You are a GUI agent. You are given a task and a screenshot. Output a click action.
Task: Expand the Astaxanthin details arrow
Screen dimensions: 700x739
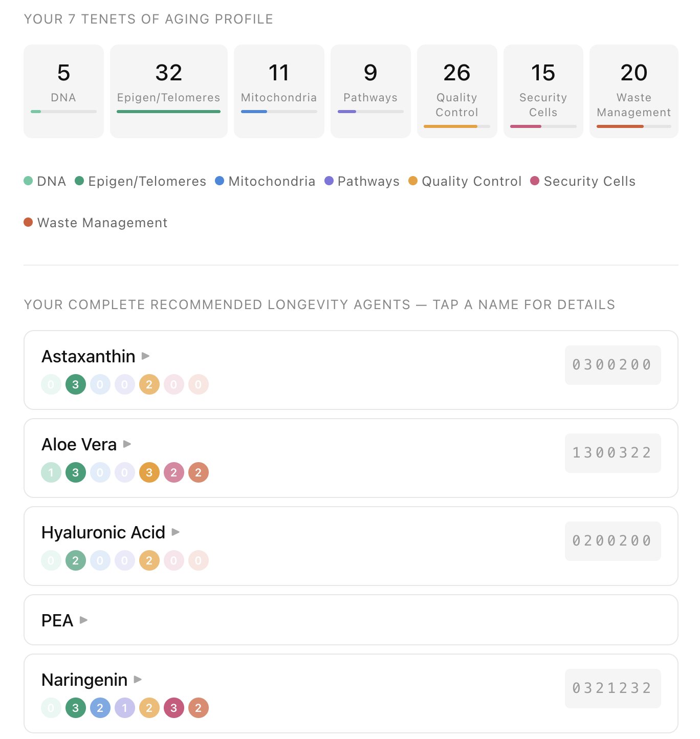coord(145,356)
